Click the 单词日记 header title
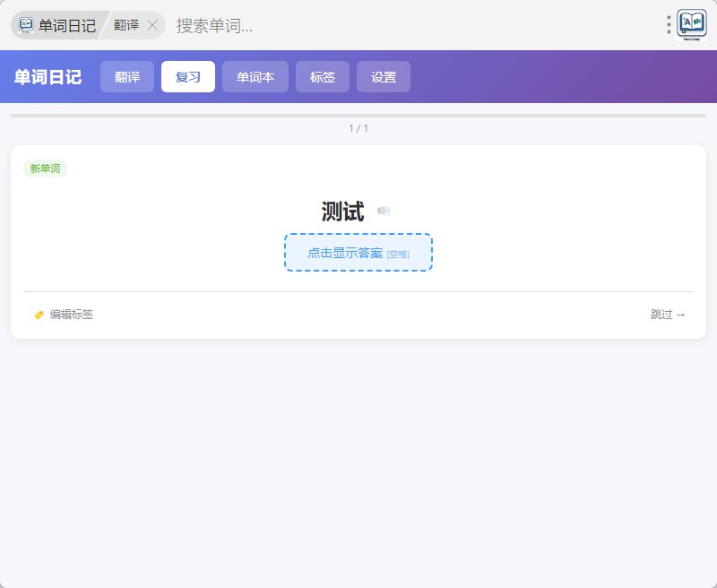 pos(48,77)
